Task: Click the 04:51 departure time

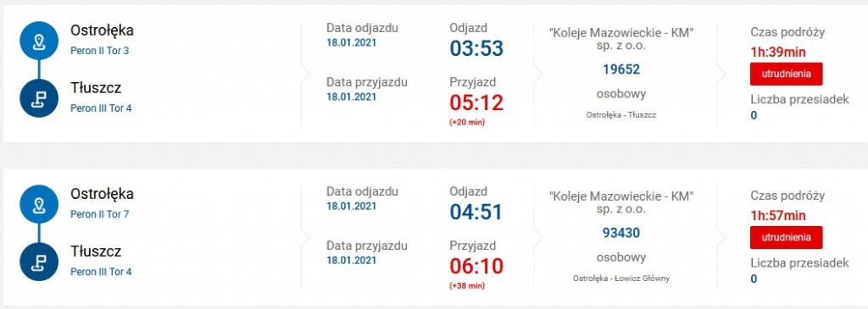Action: [476, 212]
